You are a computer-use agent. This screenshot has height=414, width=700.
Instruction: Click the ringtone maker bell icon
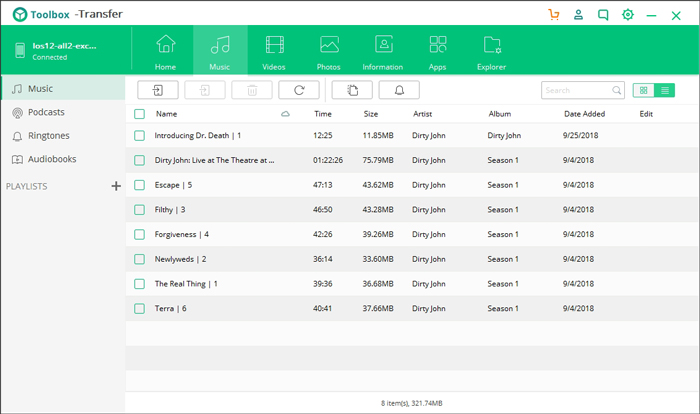point(399,90)
